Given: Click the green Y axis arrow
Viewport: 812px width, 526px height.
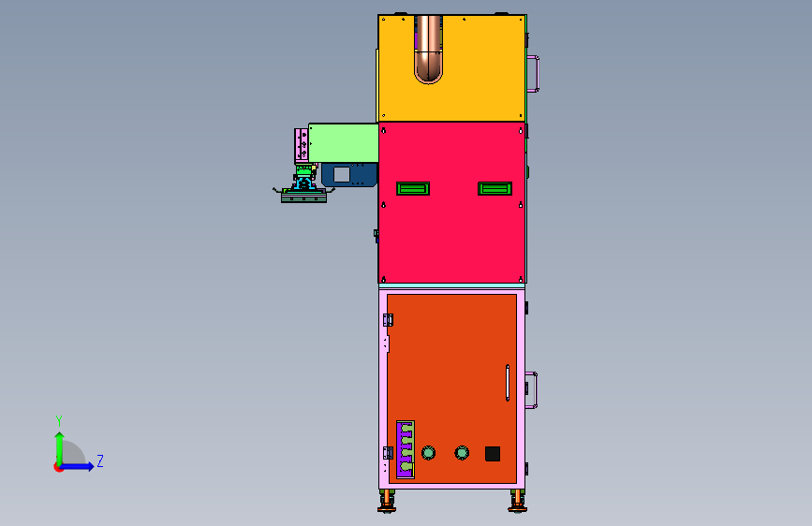Looking at the screenshot, I should click(x=60, y=447).
